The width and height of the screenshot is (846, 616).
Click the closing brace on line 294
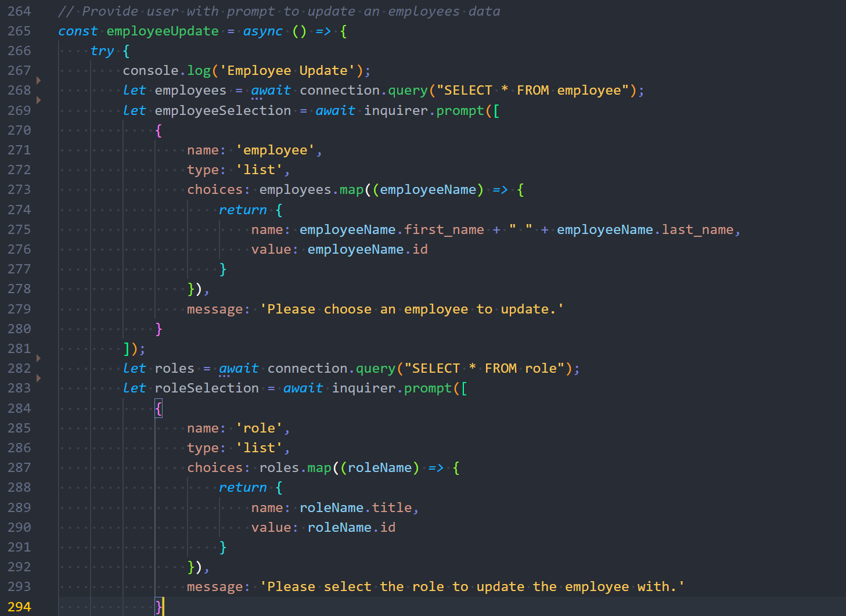point(157,606)
